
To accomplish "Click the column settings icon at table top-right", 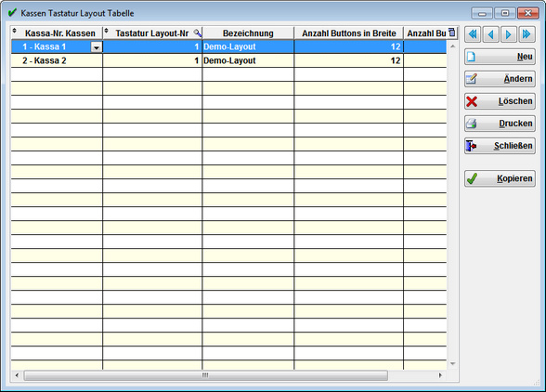I will point(452,33).
